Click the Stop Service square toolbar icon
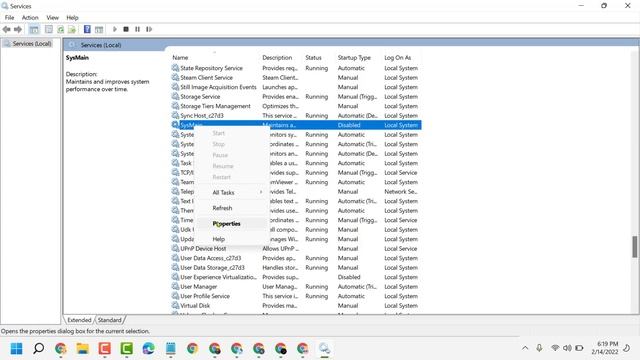The image size is (640, 360). (x=126, y=29)
